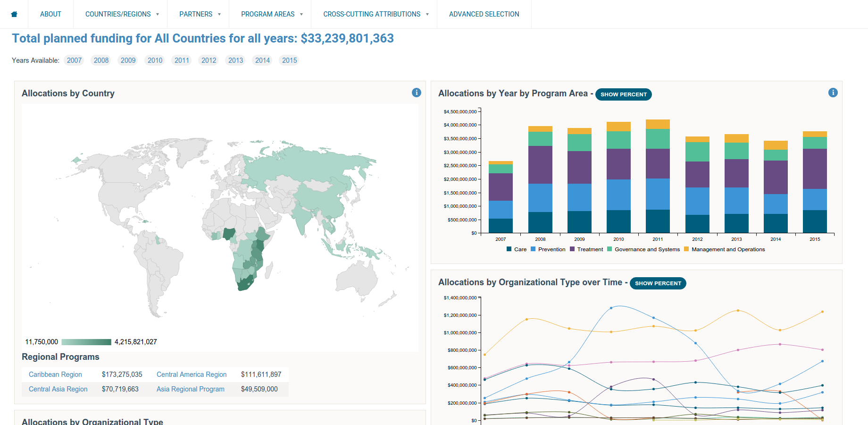Expand the Cross-Cutting Attributions menu
868x425 pixels.
click(376, 14)
